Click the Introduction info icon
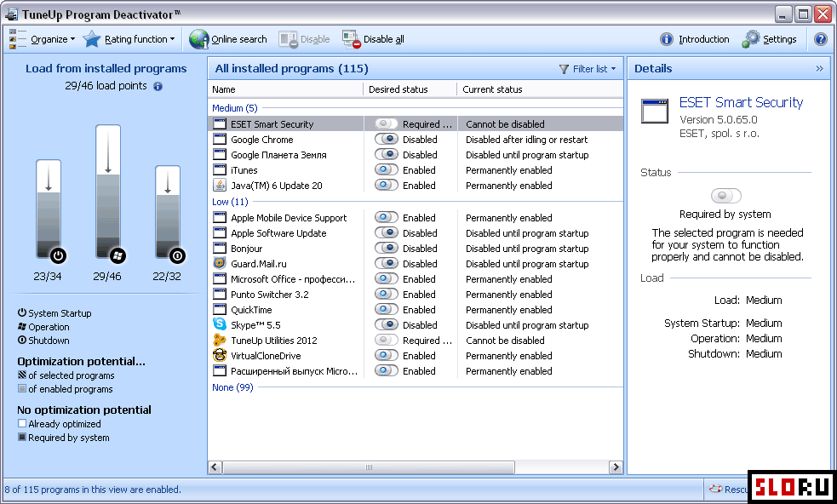The width and height of the screenshot is (837, 504). click(666, 39)
